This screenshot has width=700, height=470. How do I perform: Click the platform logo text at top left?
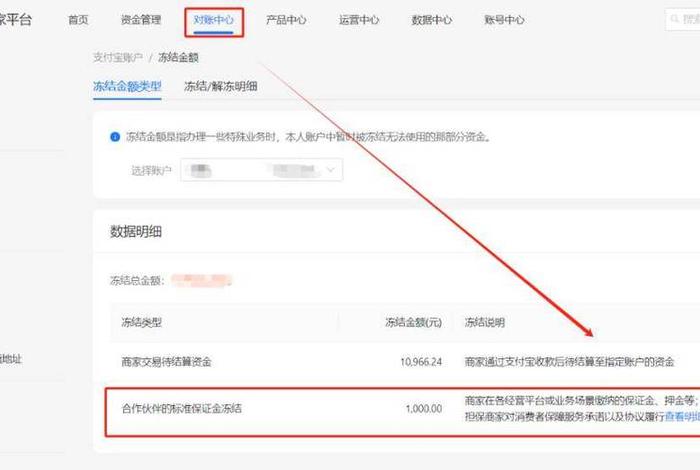point(16,20)
